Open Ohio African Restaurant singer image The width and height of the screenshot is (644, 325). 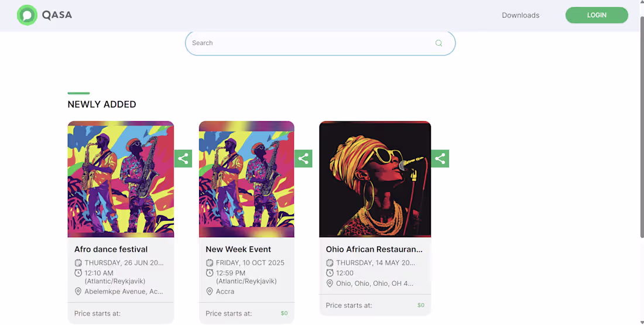pyautogui.click(x=375, y=179)
